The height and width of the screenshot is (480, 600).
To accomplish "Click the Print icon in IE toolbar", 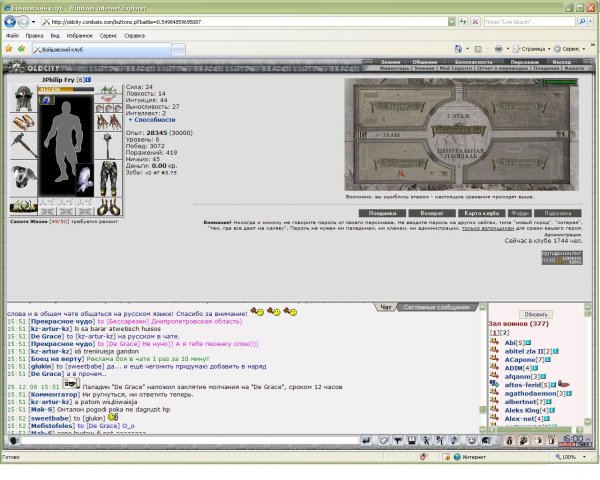I will pyautogui.click(x=499, y=49).
